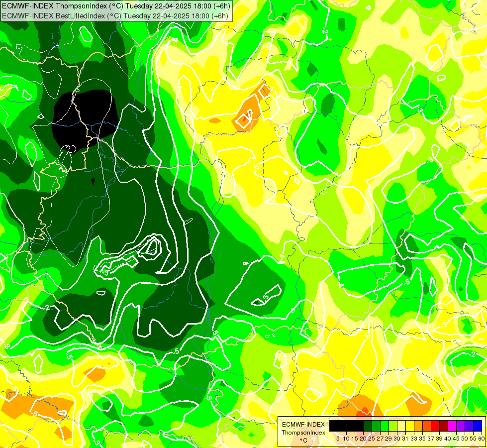
Task: Click legend tick value '10'
Action: click(346, 439)
